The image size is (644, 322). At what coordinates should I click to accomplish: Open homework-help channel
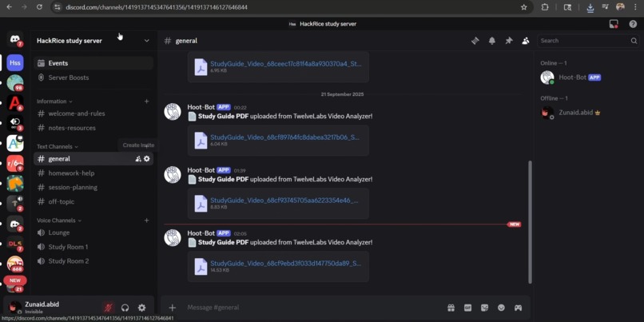[93, 173]
